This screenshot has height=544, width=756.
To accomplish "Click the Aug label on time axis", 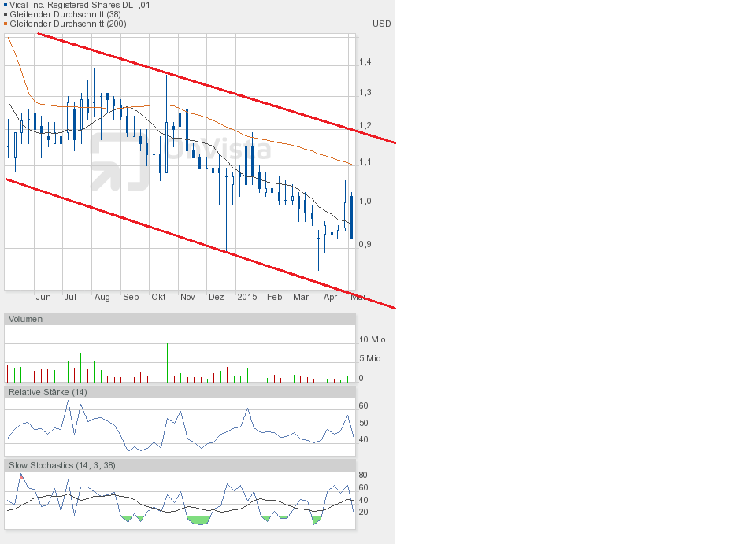I will [102, 297].
